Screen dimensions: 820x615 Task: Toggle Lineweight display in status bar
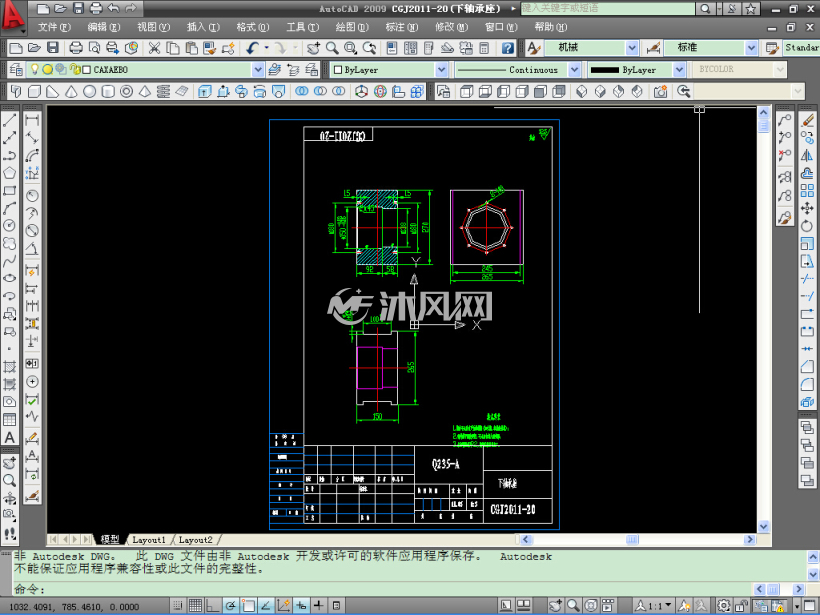click(x=318, y=606)
